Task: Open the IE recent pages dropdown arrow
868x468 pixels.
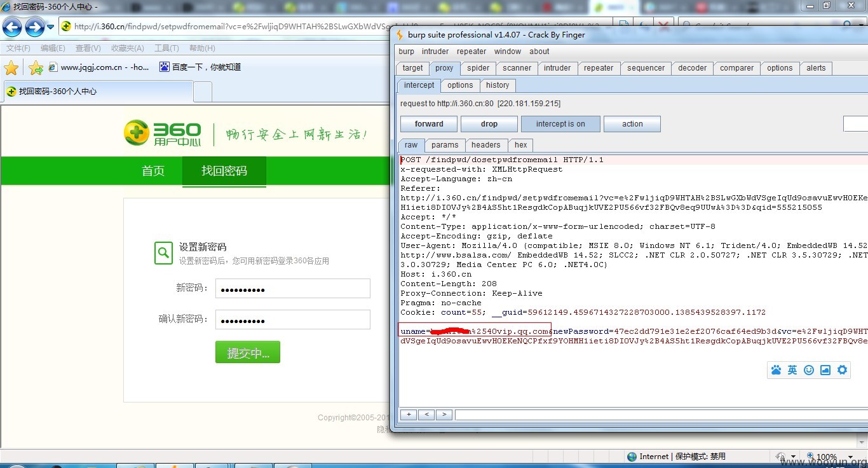Action: [50, 27]
